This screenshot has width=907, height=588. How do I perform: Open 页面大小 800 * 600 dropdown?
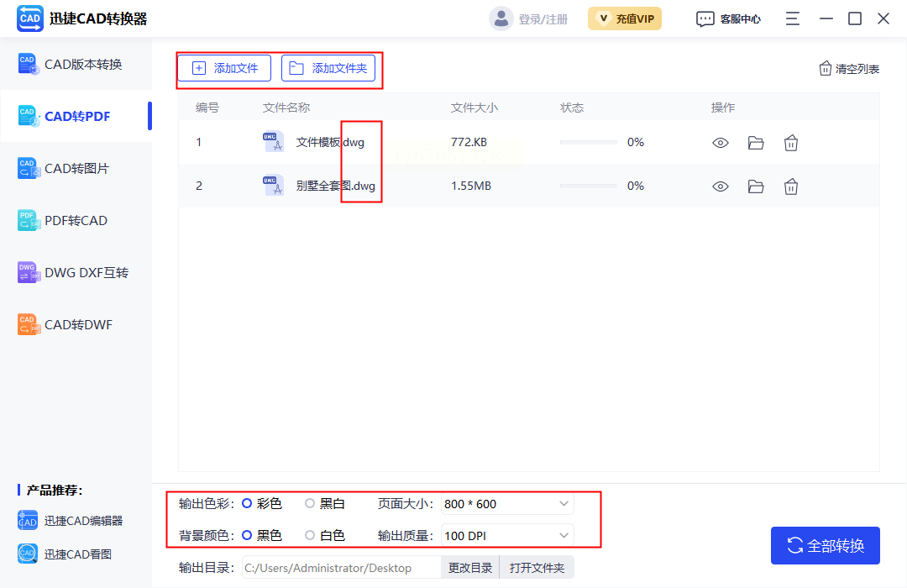pyautogui.click(x=507, y=503)
